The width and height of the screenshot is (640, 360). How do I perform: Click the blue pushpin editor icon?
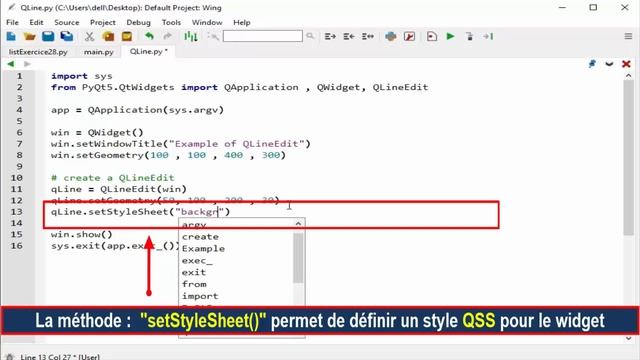coord(592,64)
